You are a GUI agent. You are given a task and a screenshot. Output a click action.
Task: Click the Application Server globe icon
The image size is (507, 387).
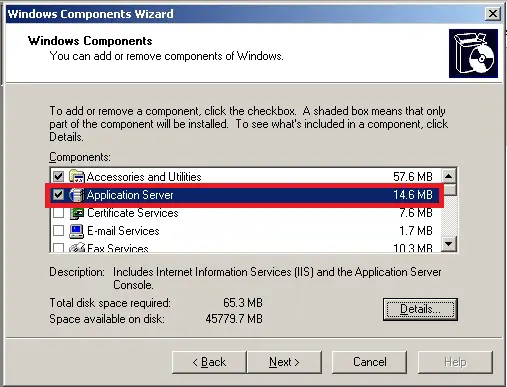[x=76, y=195]
